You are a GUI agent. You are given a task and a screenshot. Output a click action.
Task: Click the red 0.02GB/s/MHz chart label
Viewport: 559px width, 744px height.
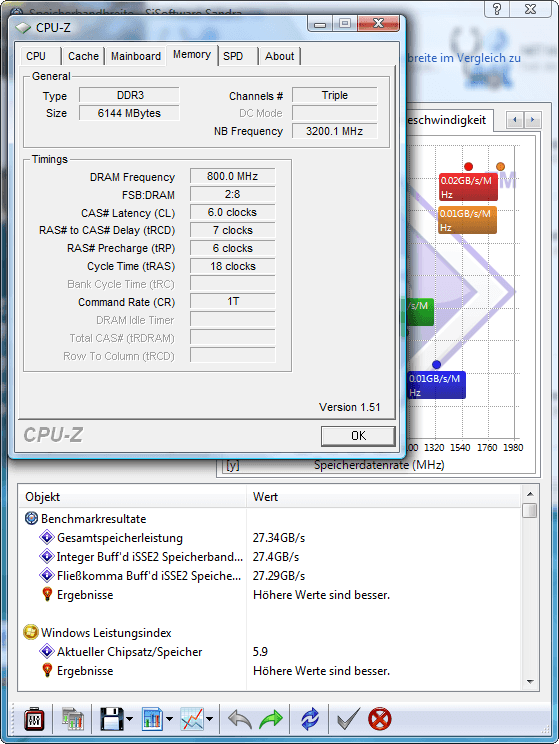pyautogui.click(x=468, y=187)
